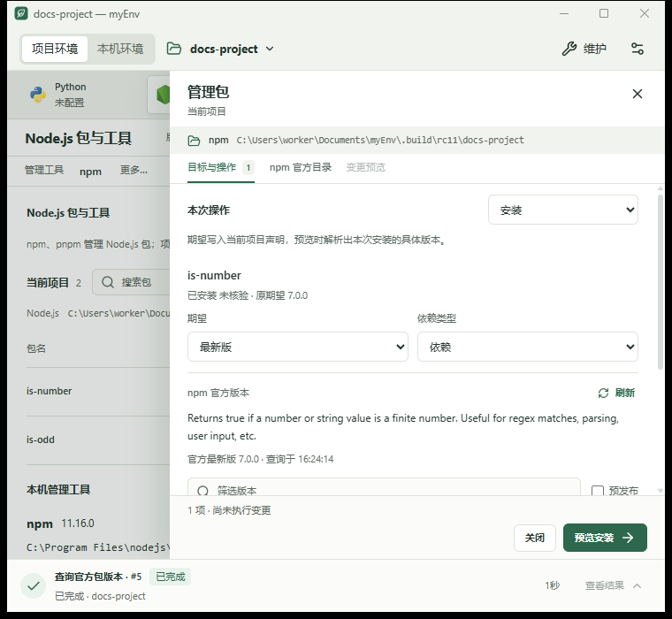Screen dimensions: 672x619
Task: Click the npm 11.16.0 version text
Action: click(78, 523)
